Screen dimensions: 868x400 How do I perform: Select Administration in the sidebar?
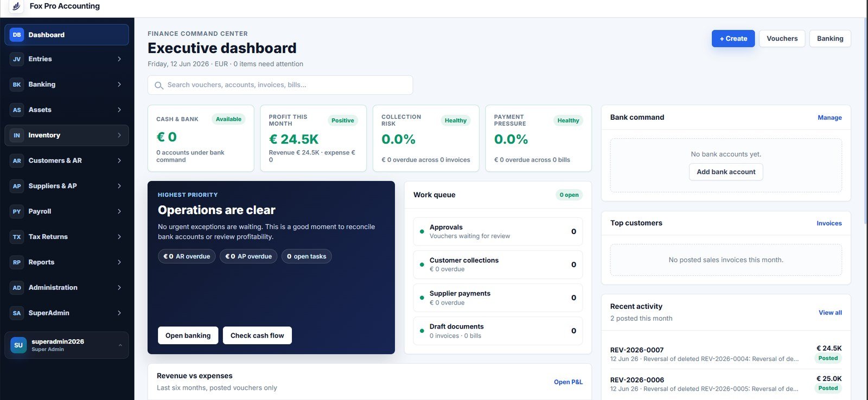(67, 288)
